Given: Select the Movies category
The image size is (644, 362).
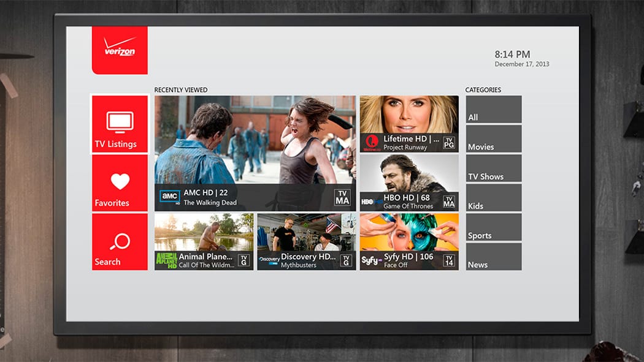Looking at the screenshot, I should [494, 139].
